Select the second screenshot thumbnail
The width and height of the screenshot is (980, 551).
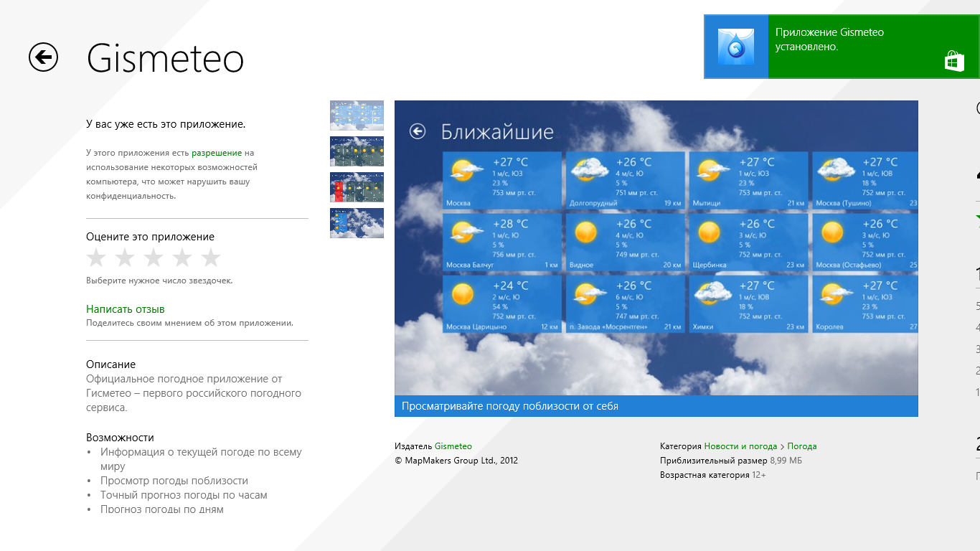[357, 151]
